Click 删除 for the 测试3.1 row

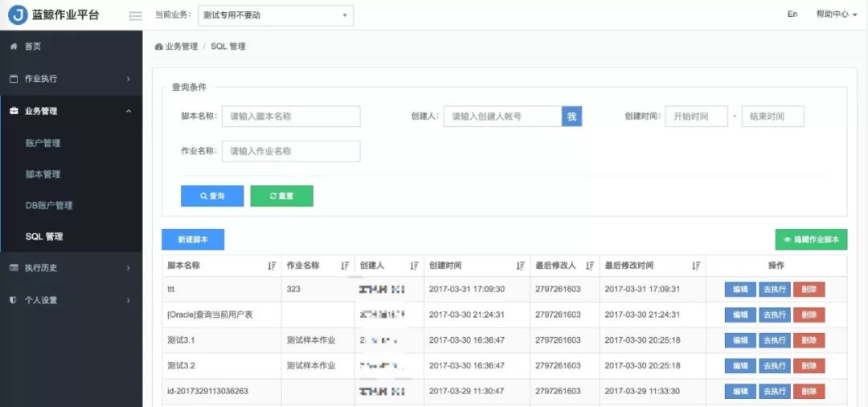click(809, 340)
